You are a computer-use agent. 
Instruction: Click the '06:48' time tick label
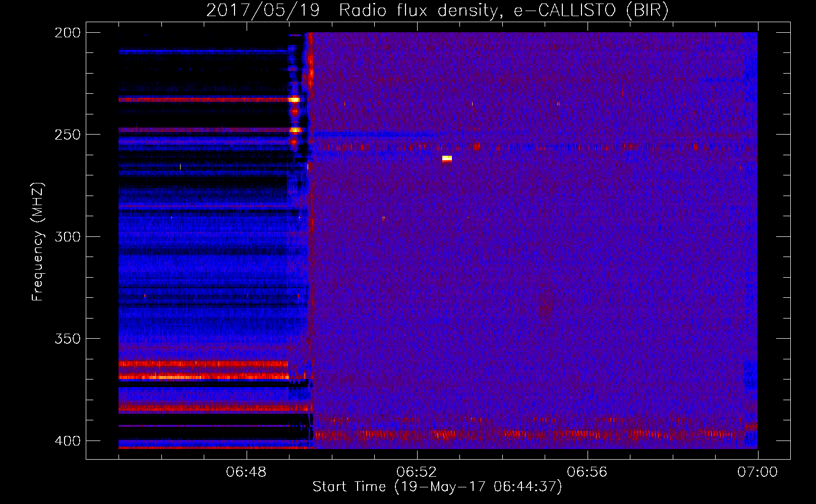tap(246, 472)
